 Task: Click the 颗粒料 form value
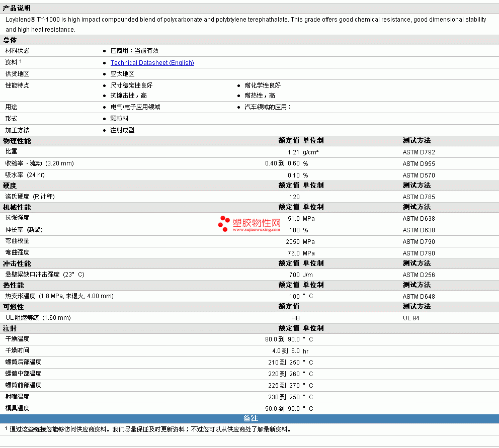point(119,119)
